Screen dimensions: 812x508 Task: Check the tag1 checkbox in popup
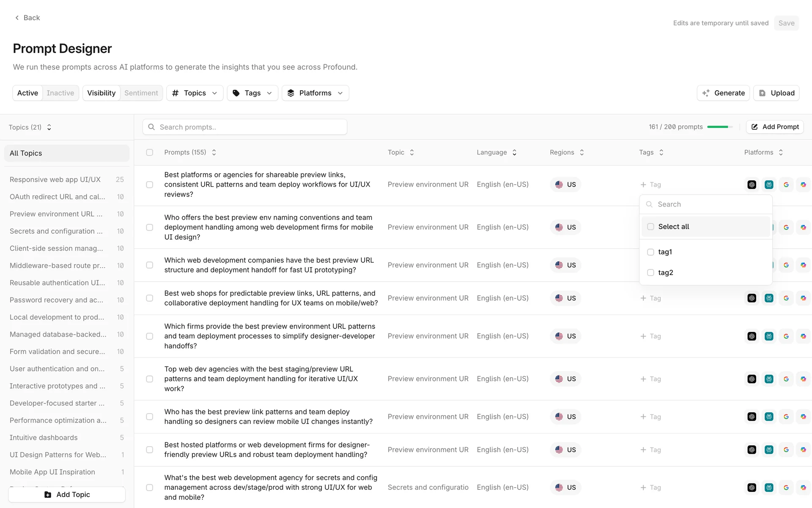pyautogui.click(x=650, y=252)
